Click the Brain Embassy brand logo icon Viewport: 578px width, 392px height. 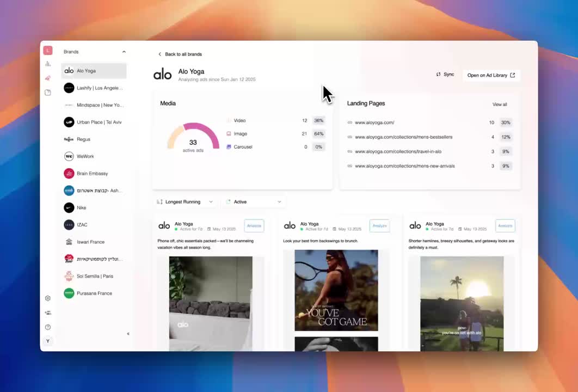[69, 173]
